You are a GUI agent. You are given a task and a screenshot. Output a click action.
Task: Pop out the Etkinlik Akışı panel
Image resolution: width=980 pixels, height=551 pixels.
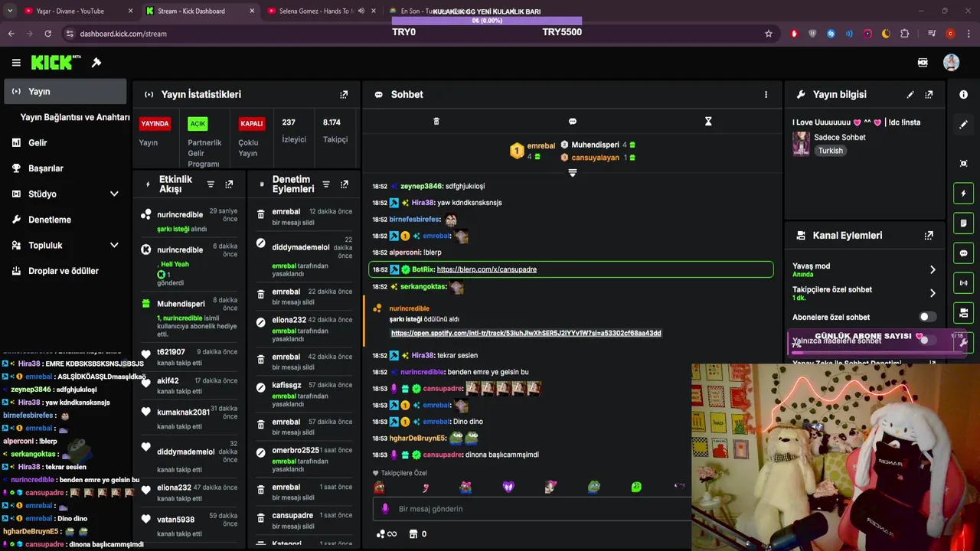pyautogui.click(x=229, y=184)
